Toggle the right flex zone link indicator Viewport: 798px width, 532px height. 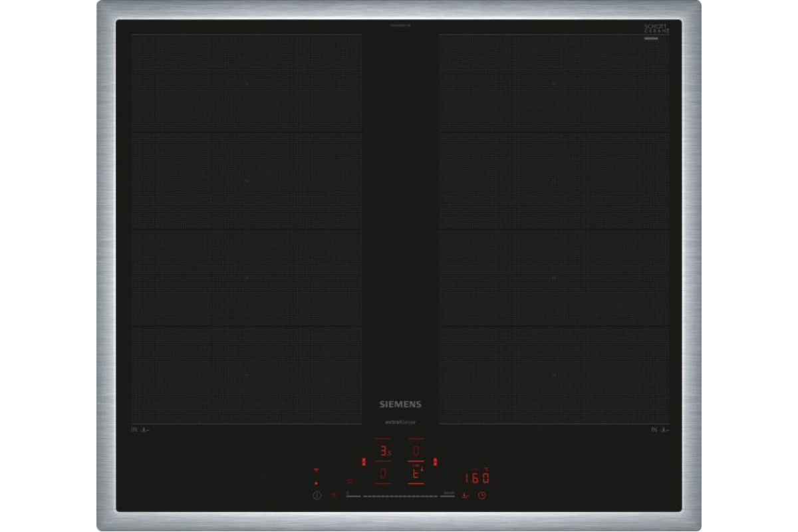pyautogui.click(x=434, y=462)
